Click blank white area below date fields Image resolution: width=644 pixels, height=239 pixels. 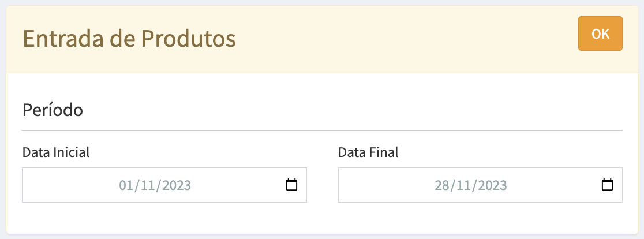(322, 218)
